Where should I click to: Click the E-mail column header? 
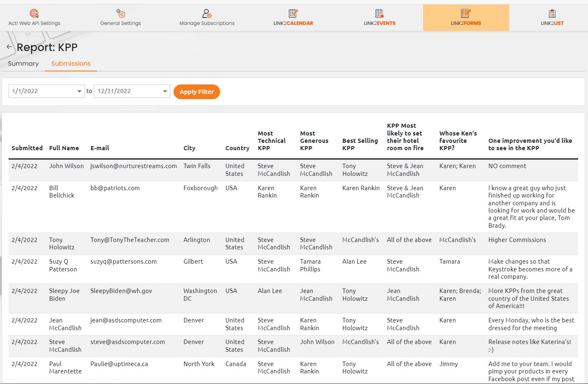(x=100, y=148)
